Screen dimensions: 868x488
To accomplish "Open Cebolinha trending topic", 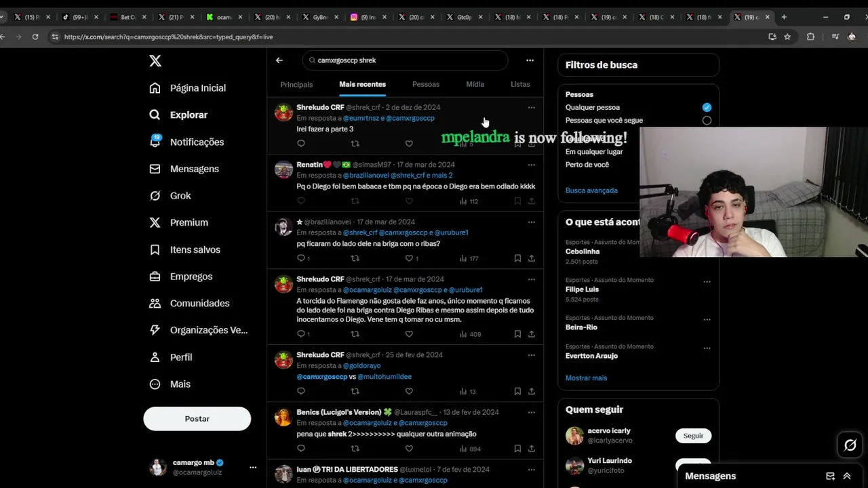I will click(x=583, y=251).
